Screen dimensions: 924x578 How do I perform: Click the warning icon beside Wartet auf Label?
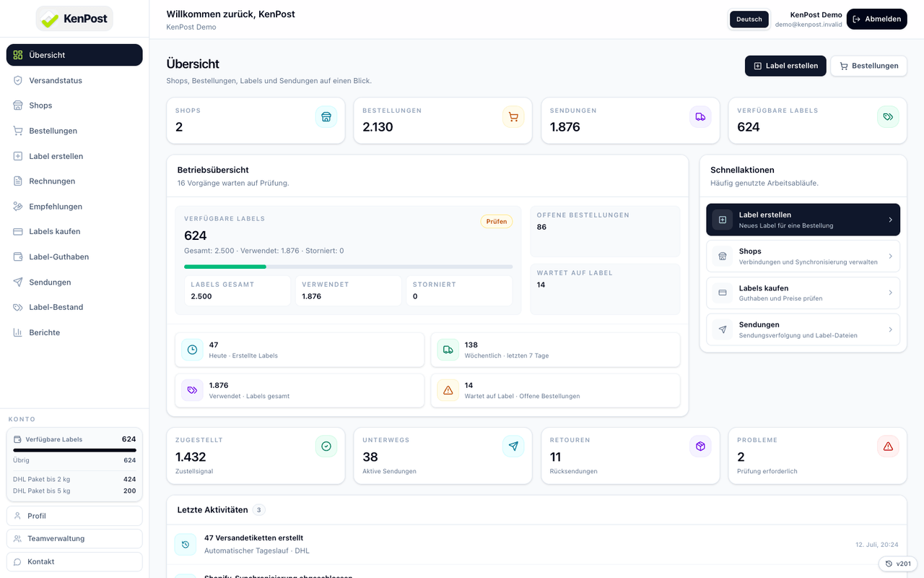[448, 390]
